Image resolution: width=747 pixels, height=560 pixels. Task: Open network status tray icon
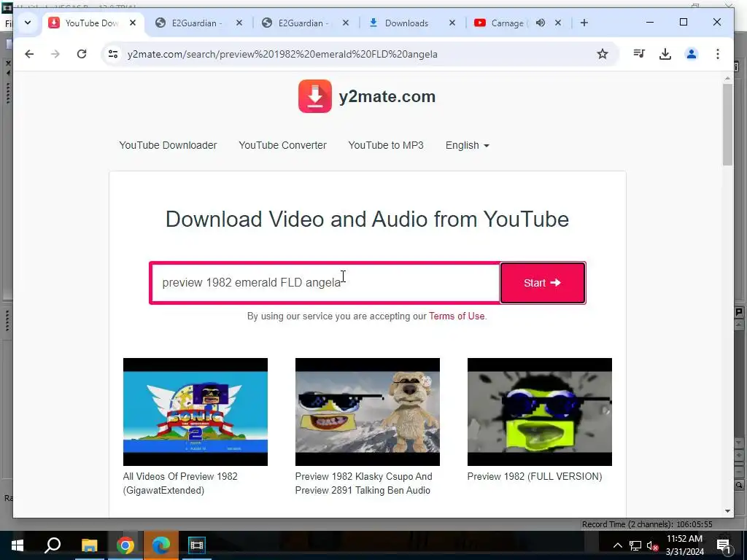click(x=635, y=545)
